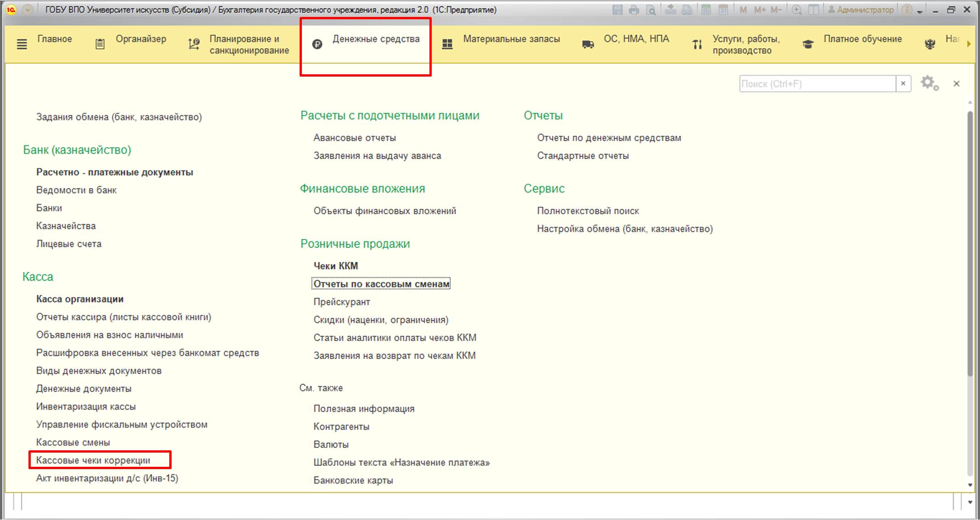Expand the dropdown arrow beside the info icon
Image resolution: width=980 pixels, height=520 pixels.
[x=919, y=12]
